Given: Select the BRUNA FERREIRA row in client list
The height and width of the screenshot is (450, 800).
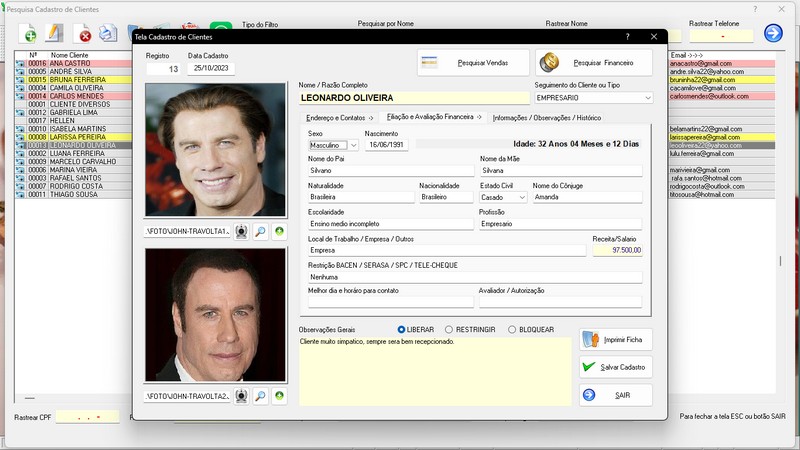Looking at the screenshot, I should (x=80, y=79).
